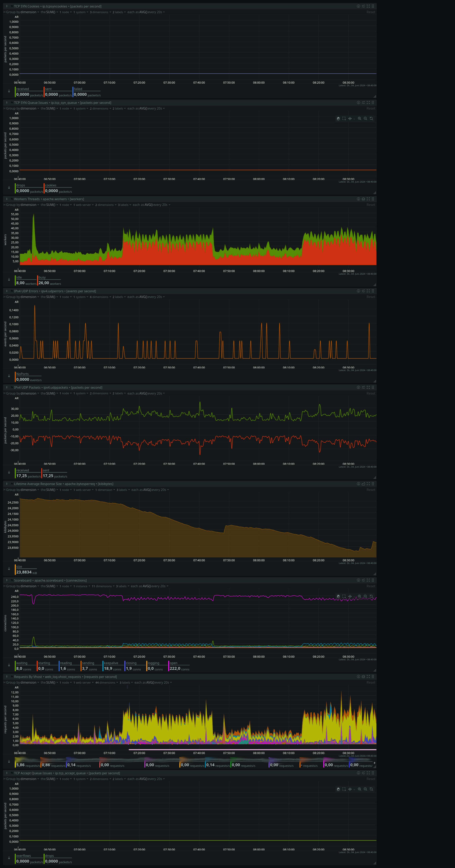Image resolution: width=455 pixels, height=868 pixels.
Task: Reset zoom on TCP SYN Queue Issues chart
Action: pyautogui.click(x=371, y=119)
